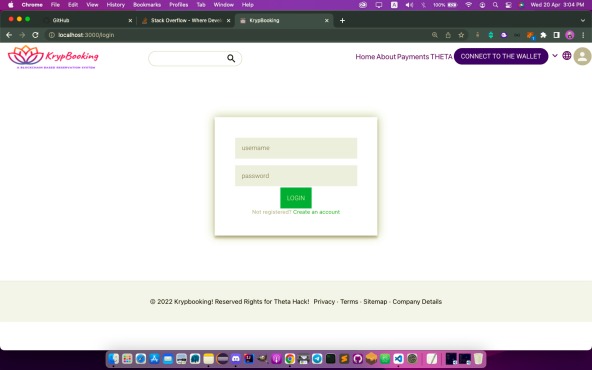The height and width of the screenshot is (370, 592).
Task: Open Finder from the dock
Action: point(114,358)
